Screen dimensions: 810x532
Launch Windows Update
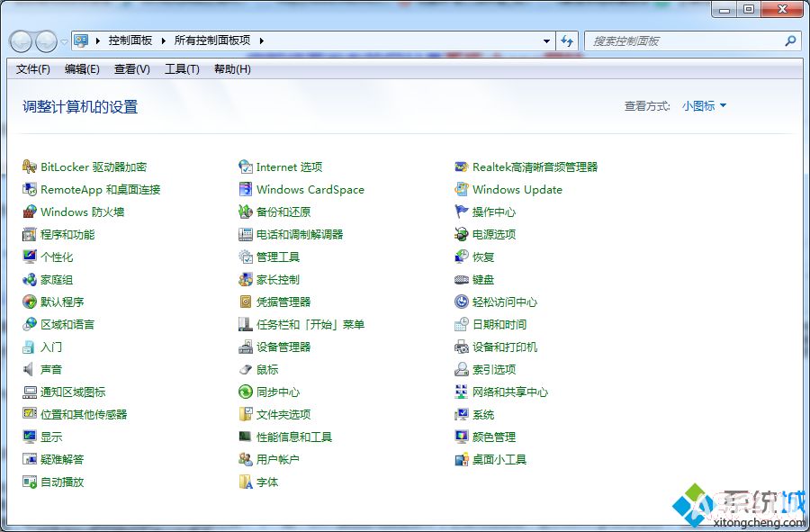click(x=516, y=189)
